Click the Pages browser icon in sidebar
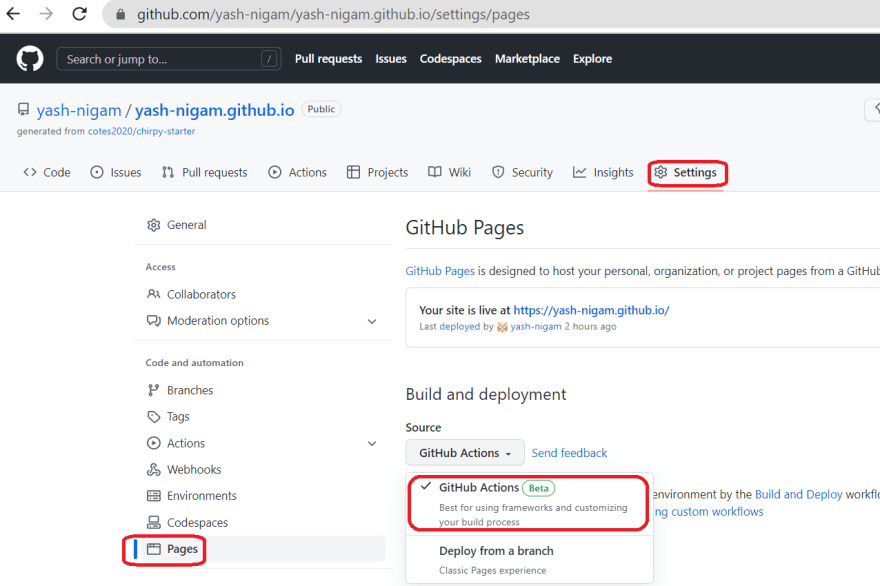Image resolution: width=880 pixels, height=586 pixels. click(153, 549)
